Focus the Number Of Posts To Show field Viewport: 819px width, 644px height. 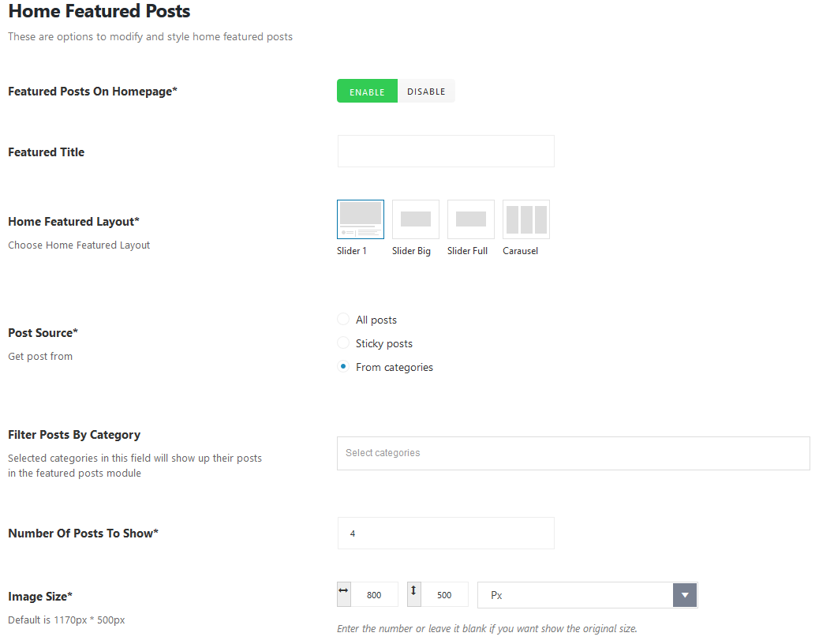click(x=446, y=534)
